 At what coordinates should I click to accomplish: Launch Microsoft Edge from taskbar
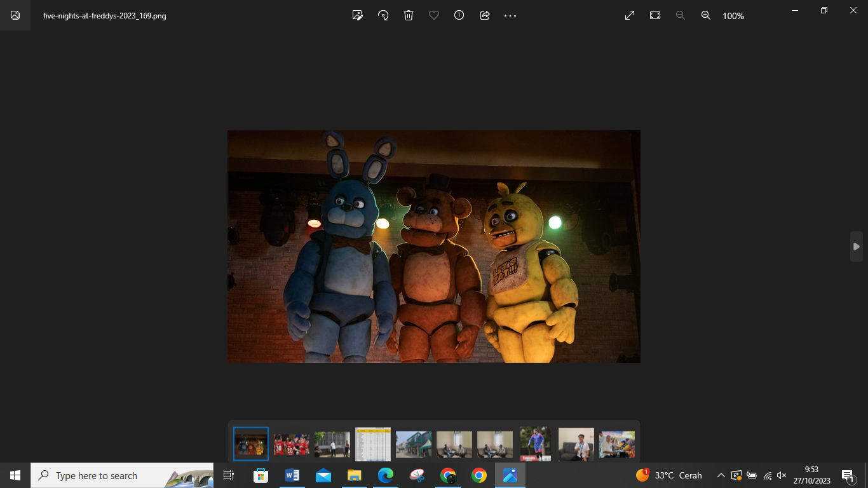click(385, 475)
